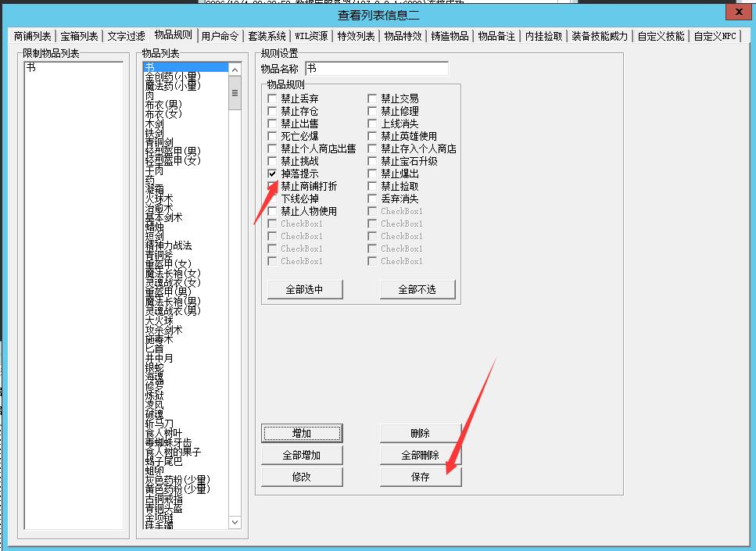Open the 装备技能威力 tab

tap(600, 36)
